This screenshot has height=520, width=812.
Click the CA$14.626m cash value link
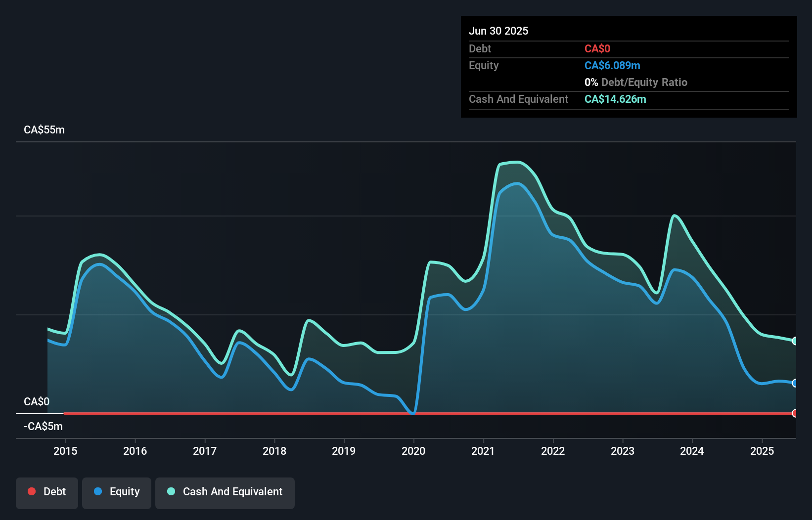pyautogui.click(x=615, y=99)
